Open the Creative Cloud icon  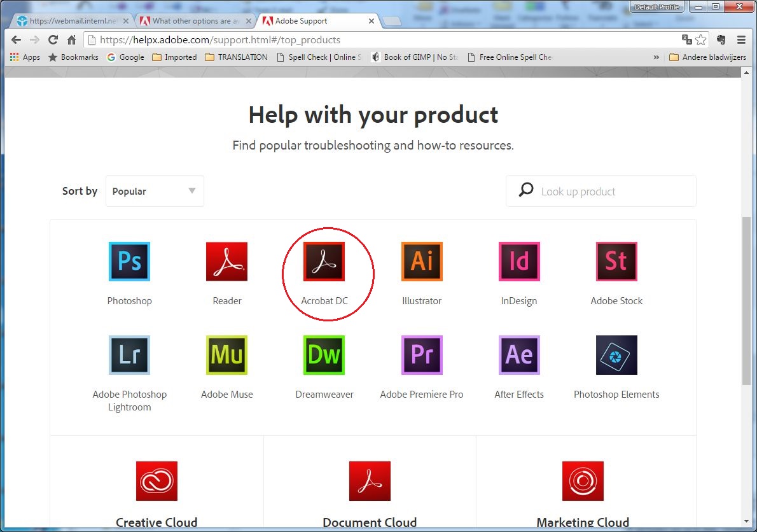point(156,480)
